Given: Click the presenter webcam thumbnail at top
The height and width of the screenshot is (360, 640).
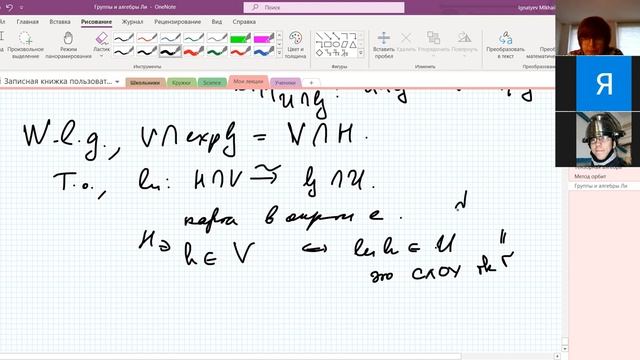Looking at the screenshot, I should (598, 28).
